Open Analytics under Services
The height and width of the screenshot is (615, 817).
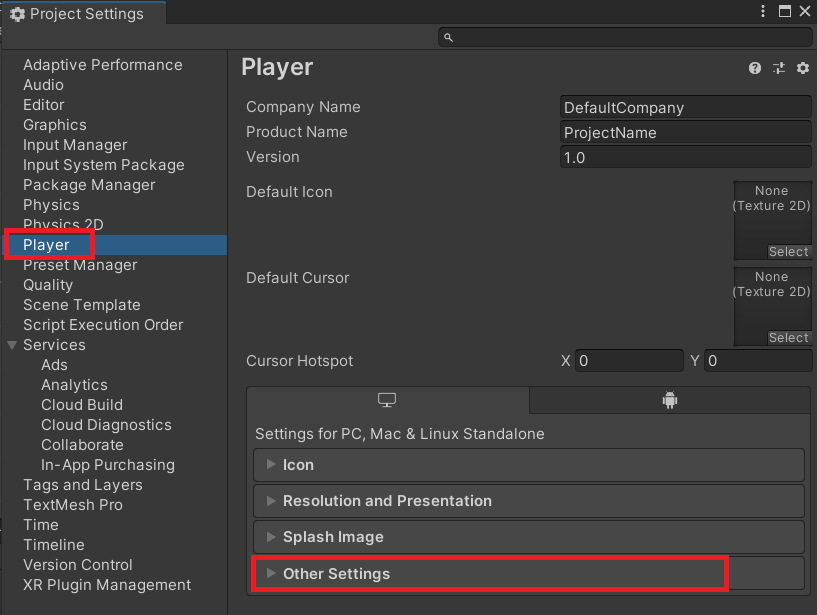coord(74,385)
